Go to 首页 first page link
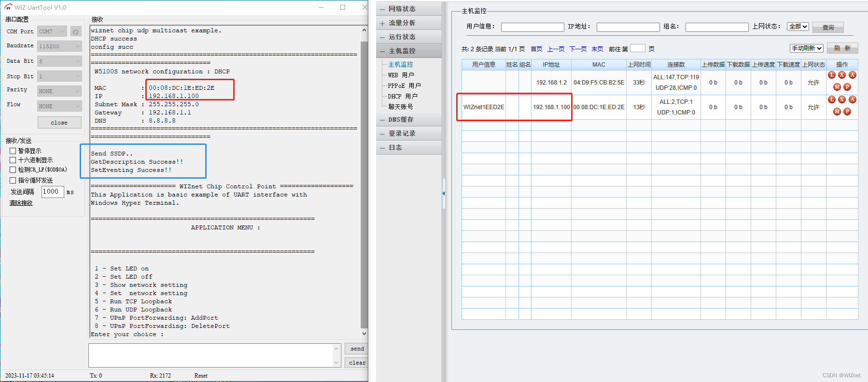 pyautogui.click(x=536, y=49)
